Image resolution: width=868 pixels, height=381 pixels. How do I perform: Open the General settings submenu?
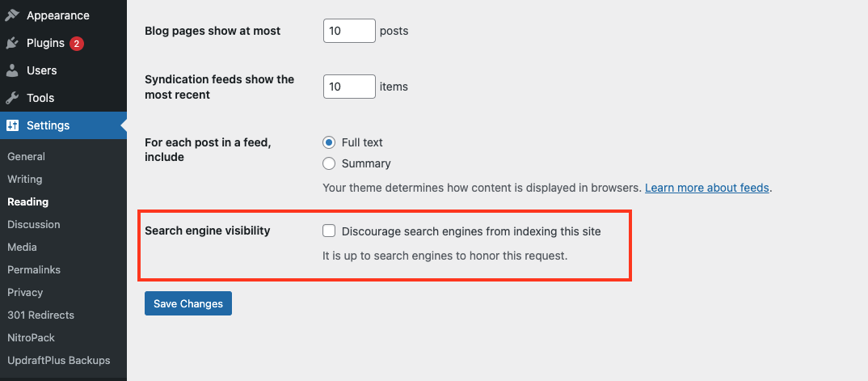pyautogui.click(x=26, y=157)
